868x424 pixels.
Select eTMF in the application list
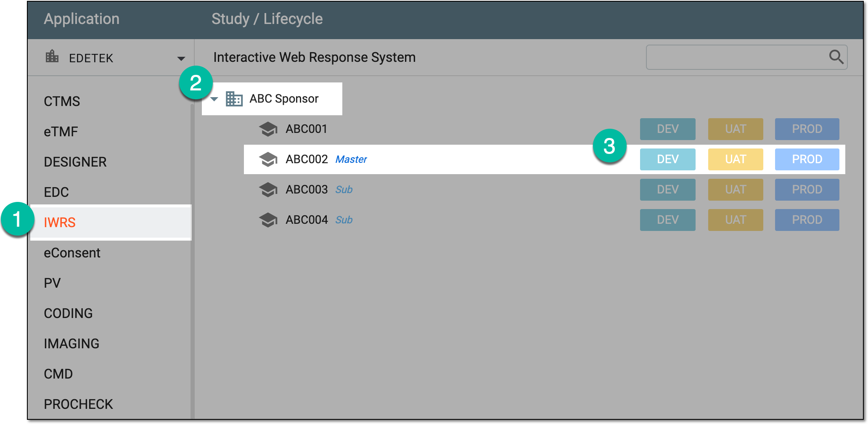point(61,132)
